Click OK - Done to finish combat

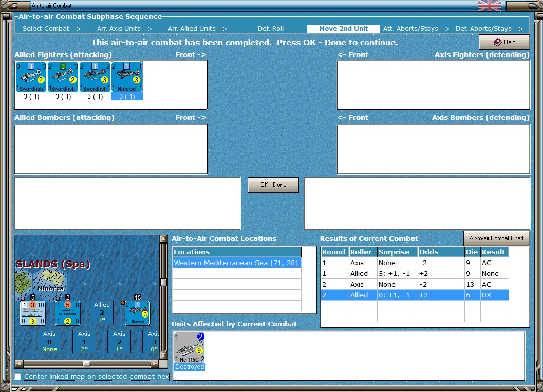(x=273, y=185)
